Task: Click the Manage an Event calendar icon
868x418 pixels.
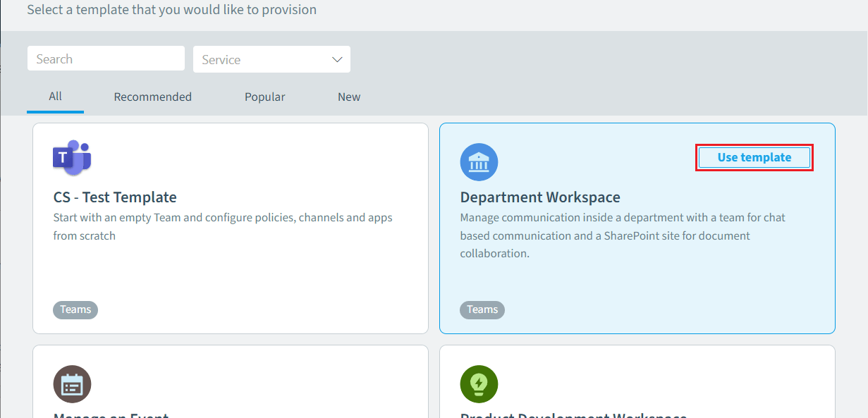Action: click(x=73, y=384)
